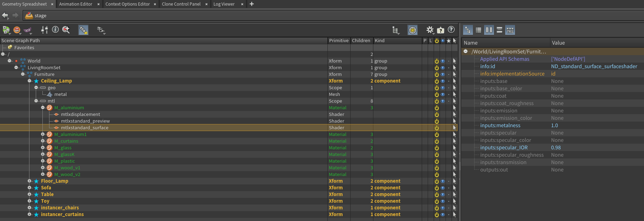
Task: Collapse the LivingRoomSet node
Action: 16,67
